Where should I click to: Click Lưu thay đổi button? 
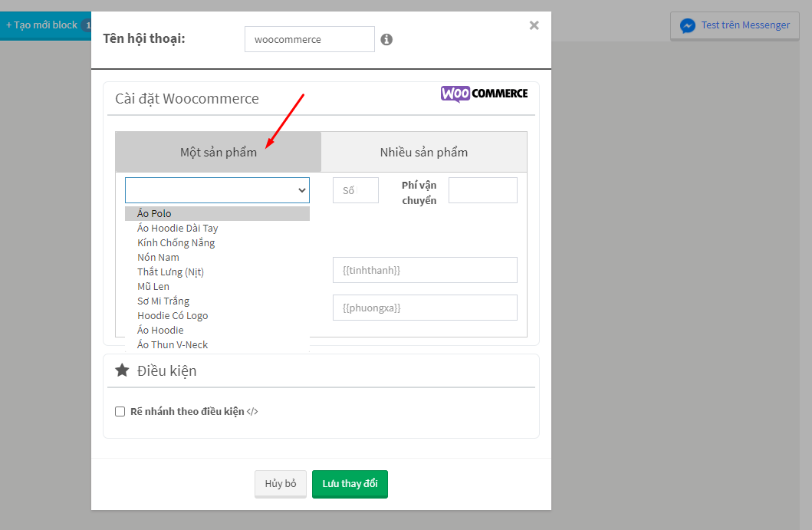tap(350, 484)
